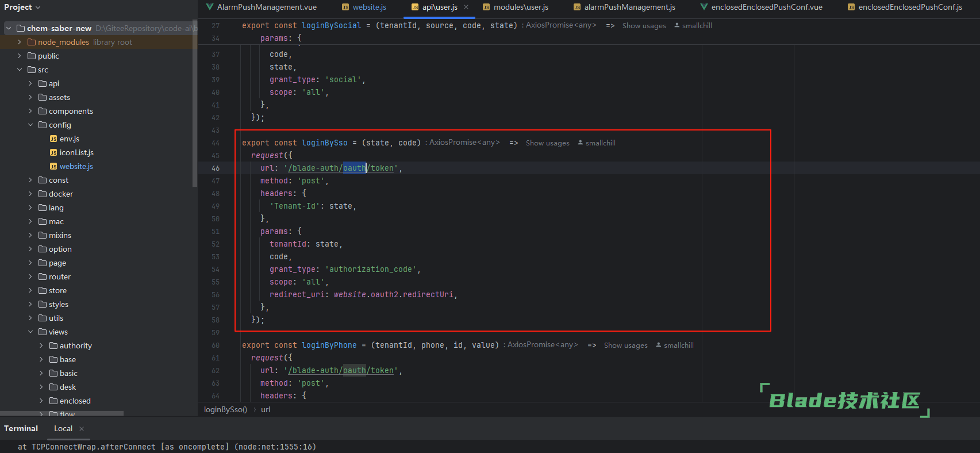Click the mixins folder icon
This screenshot has width=980, height=453.
coord(43,235)
